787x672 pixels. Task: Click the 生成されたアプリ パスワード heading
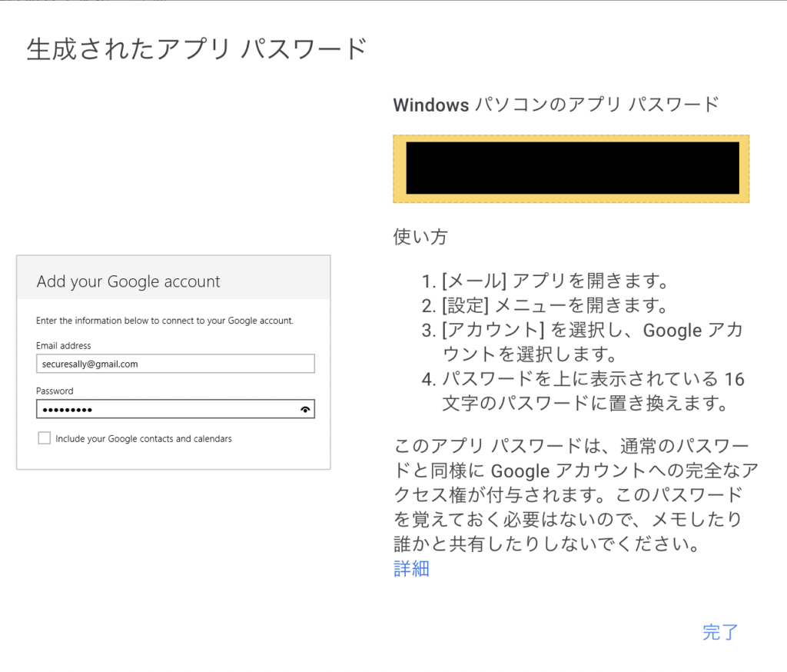pyautogui.click(x=197, y=49)
